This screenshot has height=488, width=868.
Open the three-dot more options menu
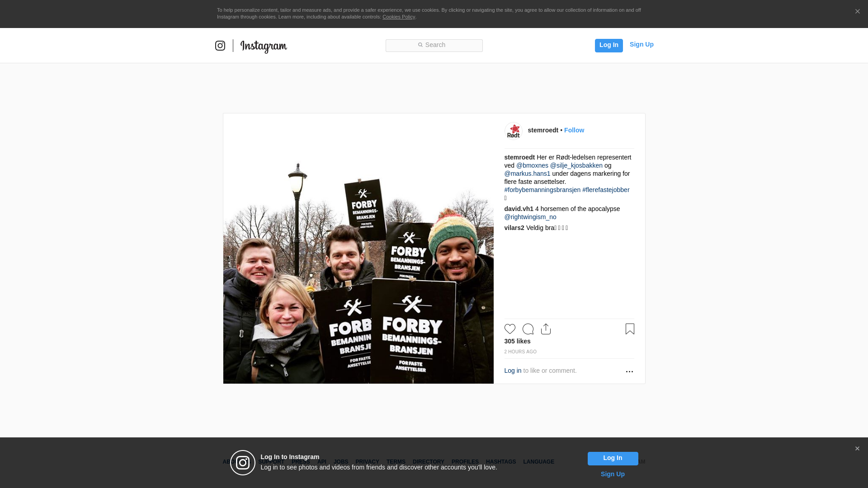pos(629,371)
